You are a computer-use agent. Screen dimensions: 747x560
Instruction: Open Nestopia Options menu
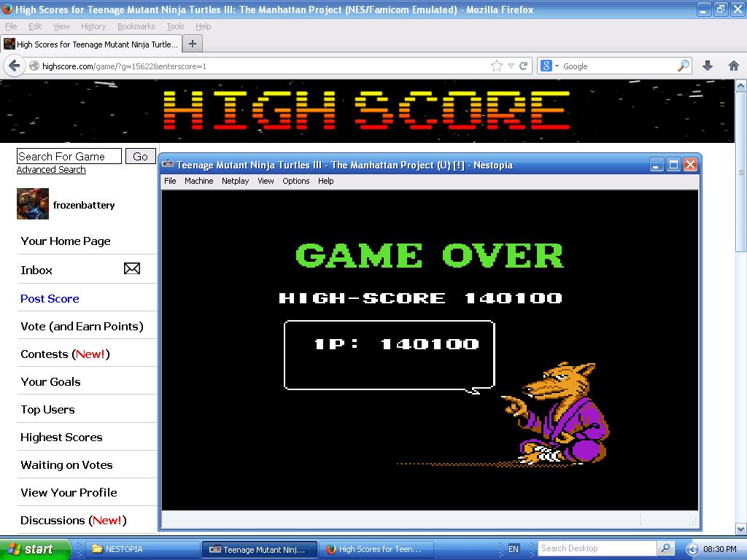coord(296,181)
